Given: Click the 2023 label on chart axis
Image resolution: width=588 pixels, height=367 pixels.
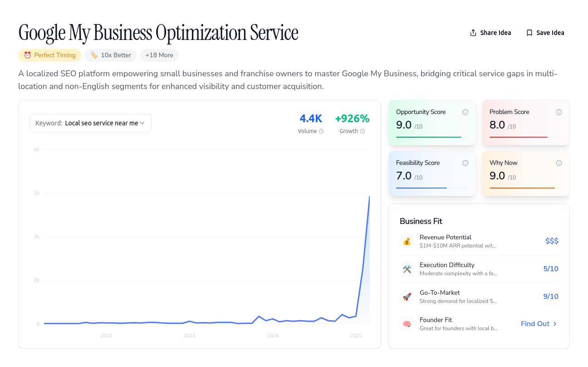Looking at the screenshot, I should tap(190, 336).
